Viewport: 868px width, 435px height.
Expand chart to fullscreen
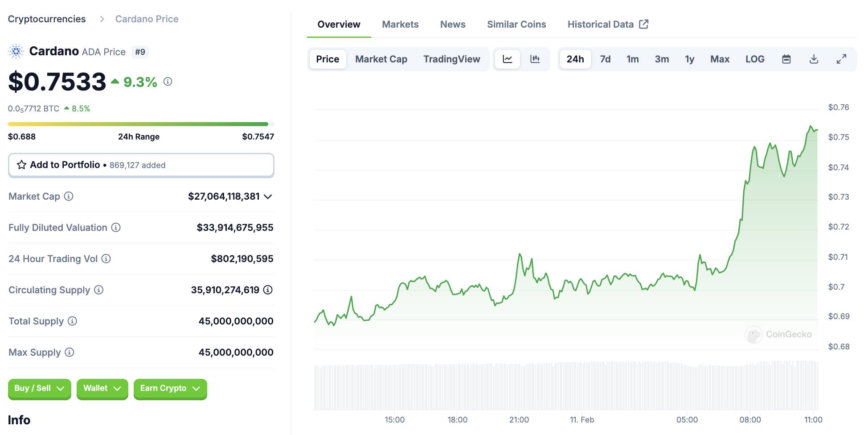pyautogui.click(x=841, y=59)
